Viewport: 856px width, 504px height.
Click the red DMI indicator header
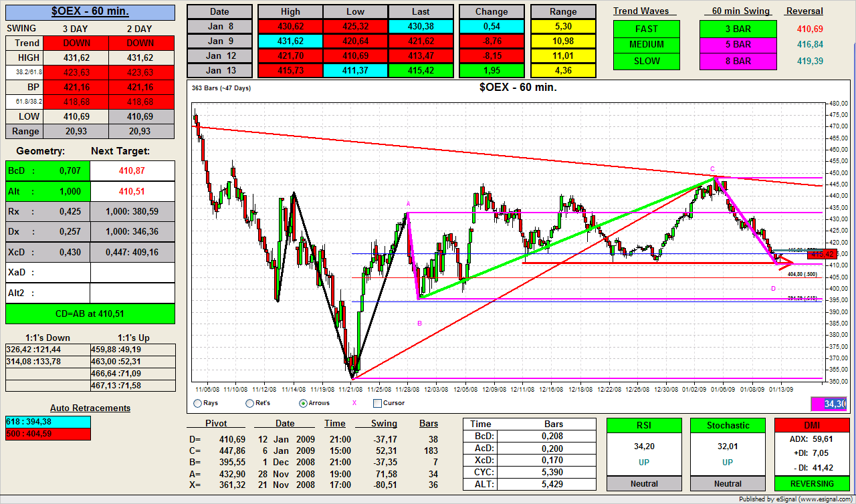coord(812,425)
